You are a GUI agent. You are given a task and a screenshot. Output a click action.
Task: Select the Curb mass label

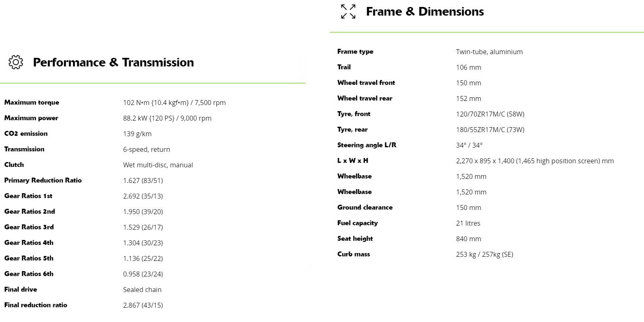[x=354, y=254]
